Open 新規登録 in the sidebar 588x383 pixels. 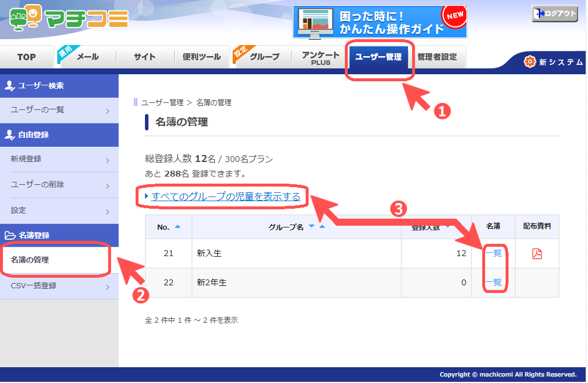[59, 160]
